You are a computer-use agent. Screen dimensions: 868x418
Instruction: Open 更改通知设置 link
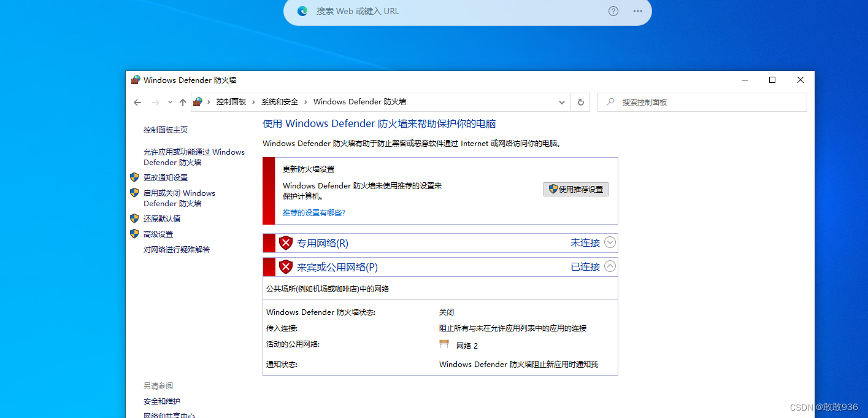click(166, 178)
